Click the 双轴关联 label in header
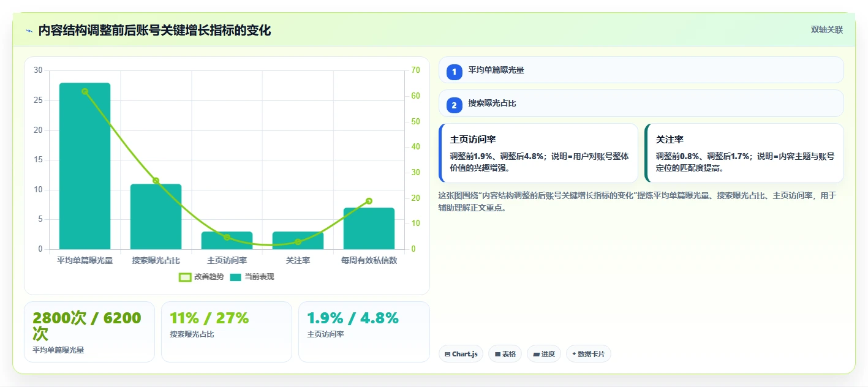 (827, 30)
